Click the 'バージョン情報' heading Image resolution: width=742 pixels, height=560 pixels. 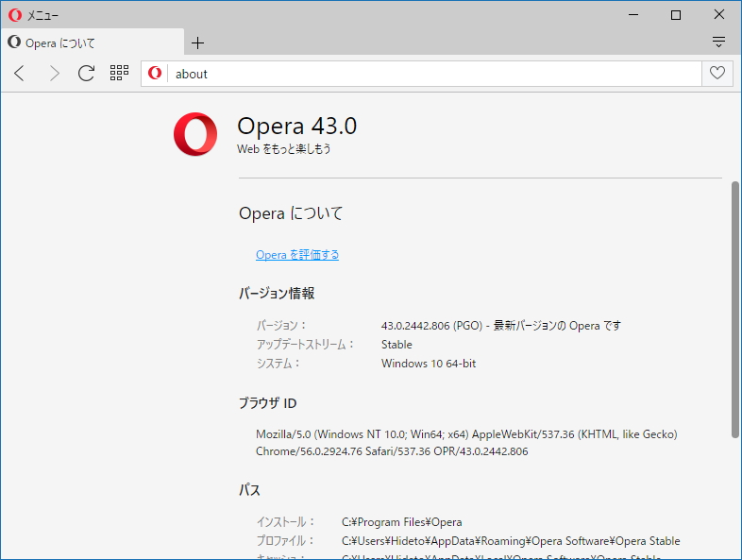click(277, 294)
